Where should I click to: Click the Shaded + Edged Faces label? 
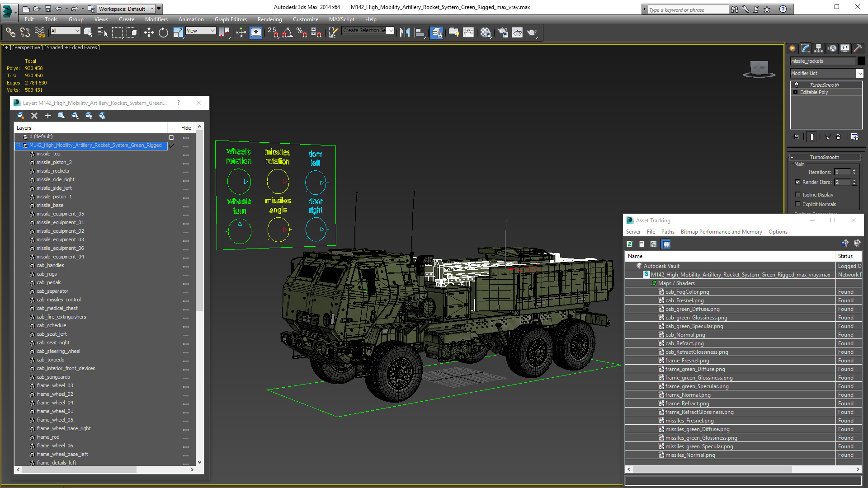[x=71, y=47]
